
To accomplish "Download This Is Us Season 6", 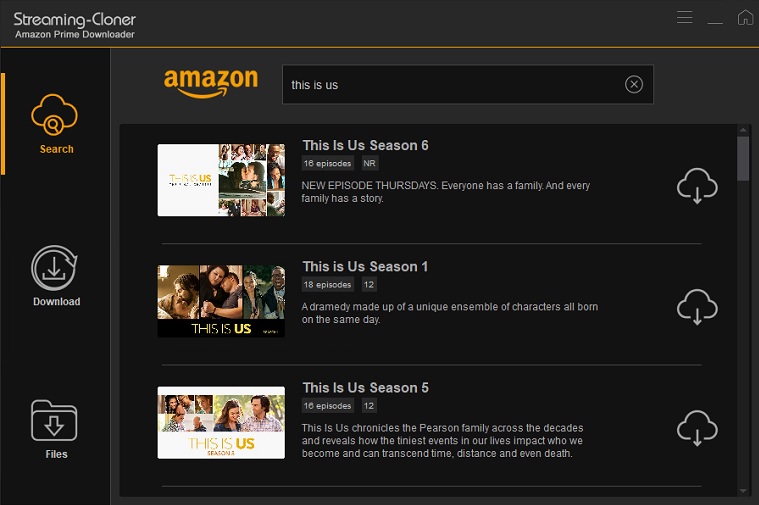I will tap(697, 185).
